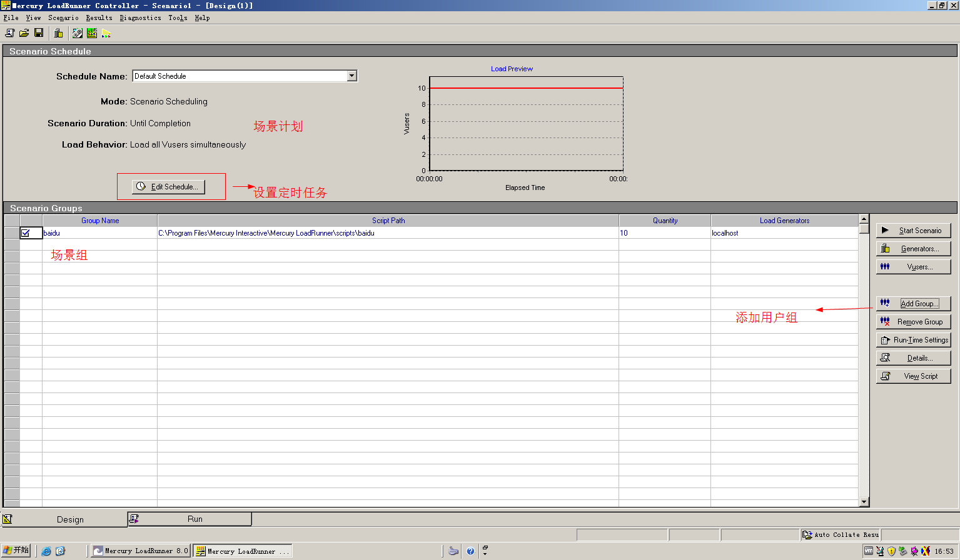The height and width of the screenshot is (560, 960).
Task: Click the Details button
Action: [x=913, y=357]
